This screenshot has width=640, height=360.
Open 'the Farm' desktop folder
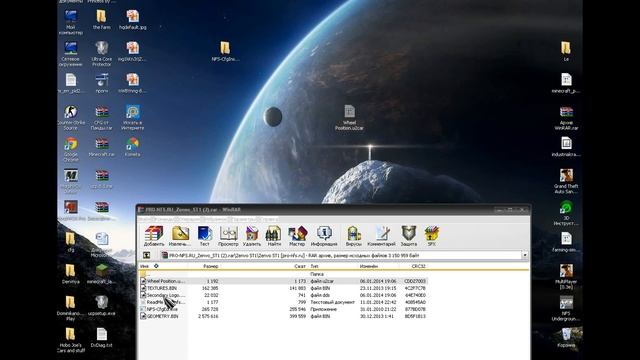pos(101,20)
